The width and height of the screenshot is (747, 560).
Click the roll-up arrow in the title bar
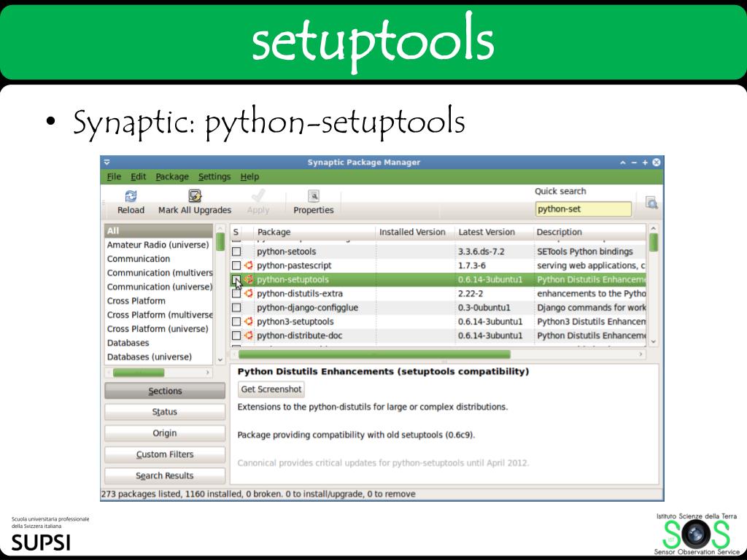coord(623,163)
